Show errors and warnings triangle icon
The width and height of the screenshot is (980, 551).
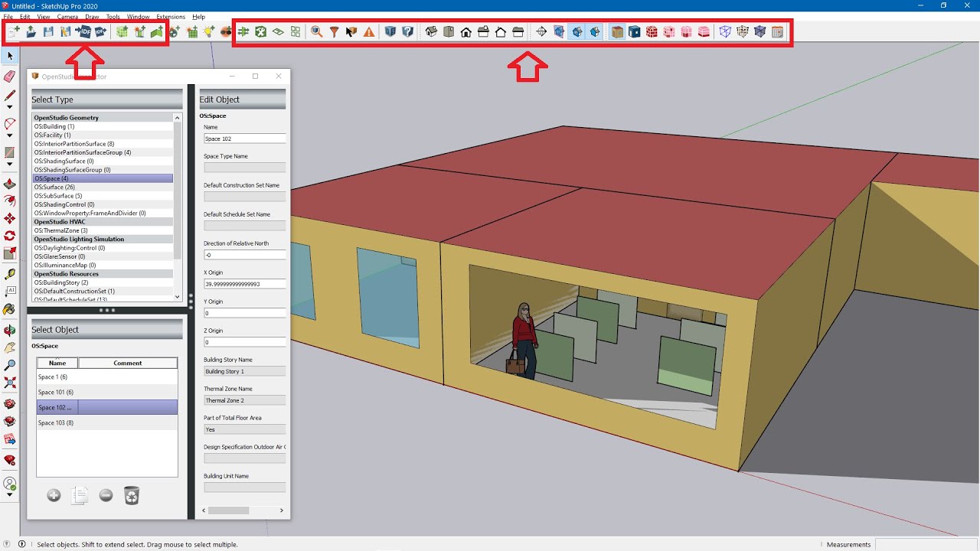click(x=369, y=31)
